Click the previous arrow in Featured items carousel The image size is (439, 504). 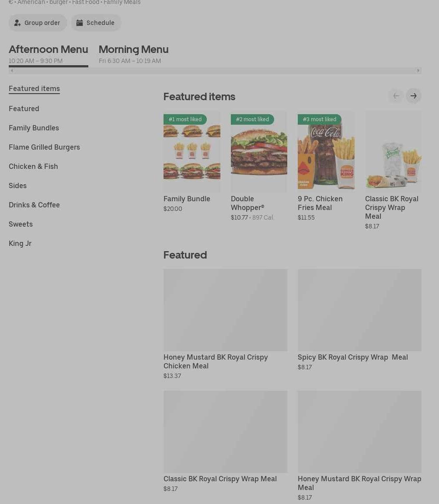(x=396, y=96)
